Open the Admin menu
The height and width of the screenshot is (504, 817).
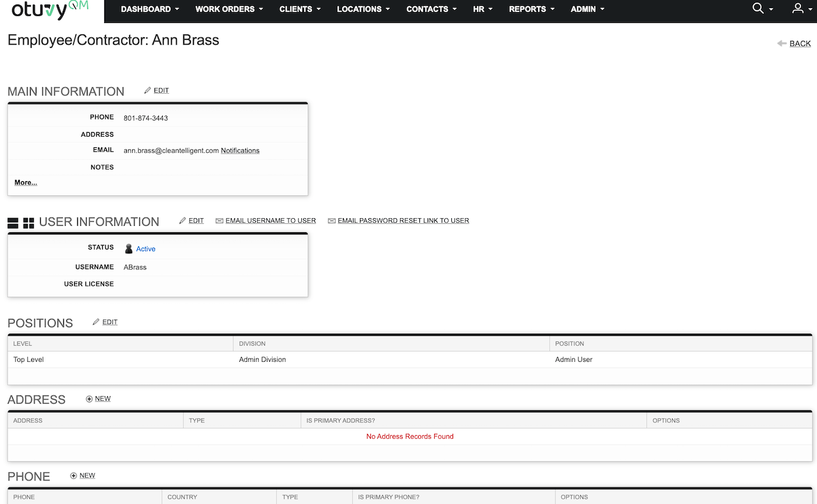coord(587,9)
